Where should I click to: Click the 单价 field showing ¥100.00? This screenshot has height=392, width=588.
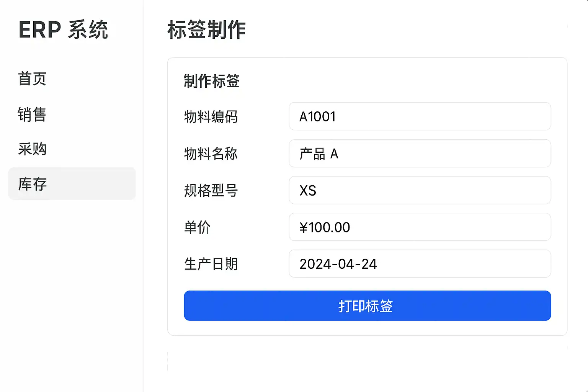click(x=420, y=227)
